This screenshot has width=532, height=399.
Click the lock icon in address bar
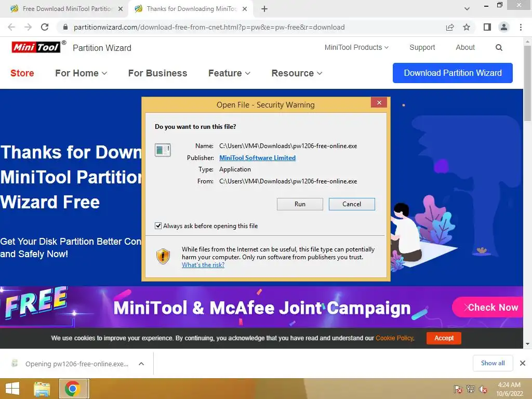pyautogui.click(x=65, y=27)
